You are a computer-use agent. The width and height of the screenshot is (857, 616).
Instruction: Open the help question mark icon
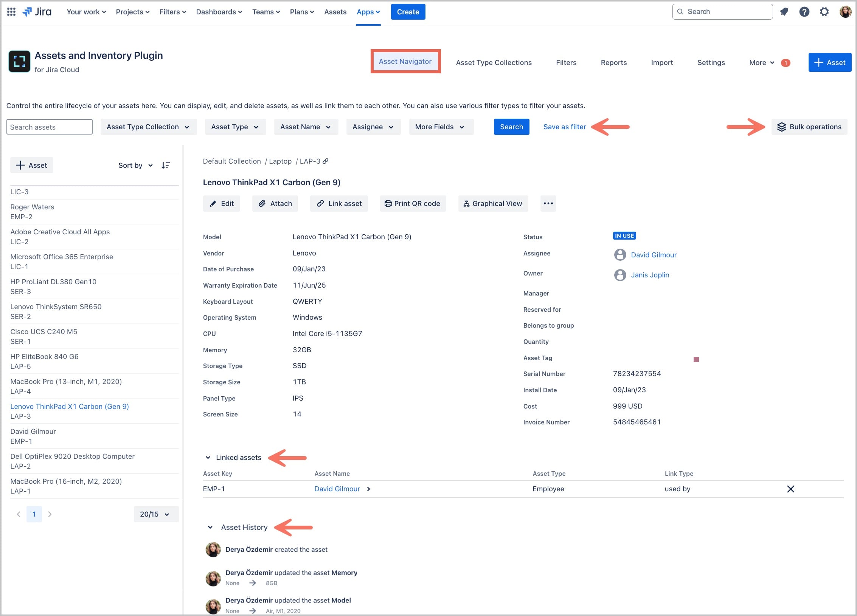tap(804, 12)
